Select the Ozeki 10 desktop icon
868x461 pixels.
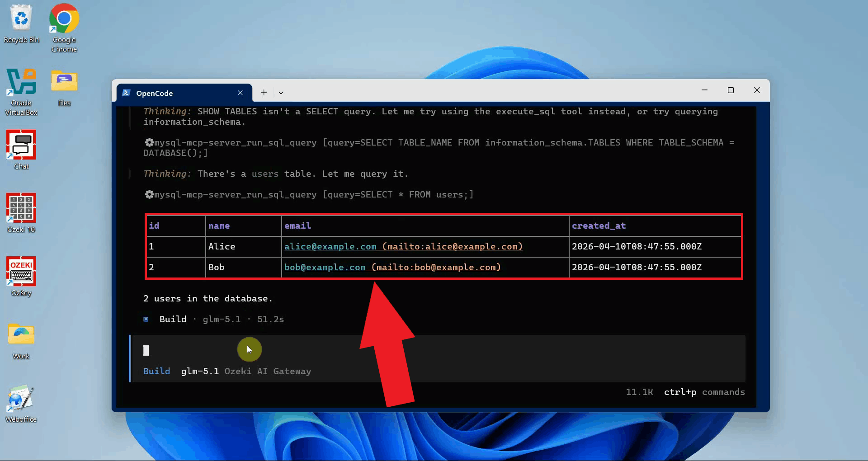(21, 213)
